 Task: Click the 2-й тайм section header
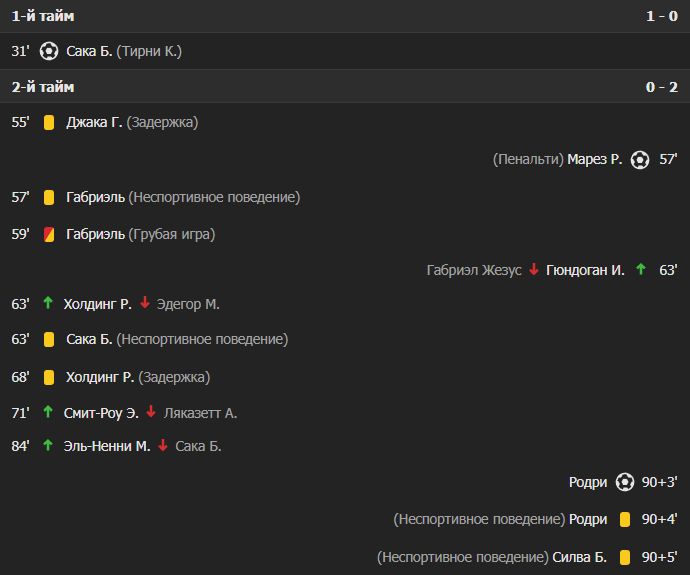point(43,87)
